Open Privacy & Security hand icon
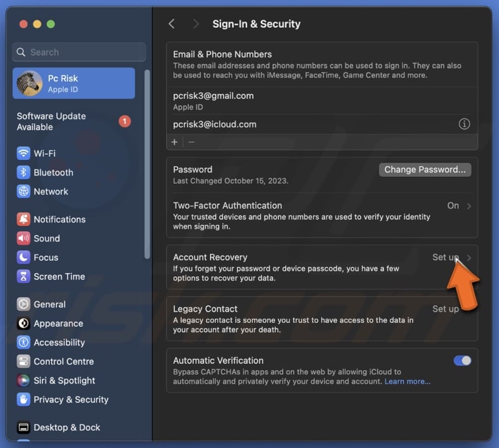499x448 pixels. [23, 399]
